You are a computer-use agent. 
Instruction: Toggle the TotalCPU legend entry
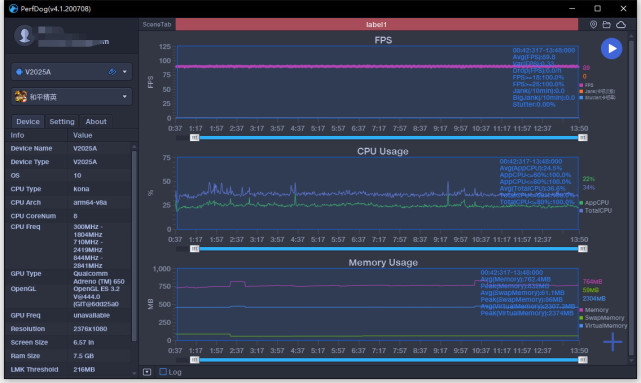coord(596,211)
